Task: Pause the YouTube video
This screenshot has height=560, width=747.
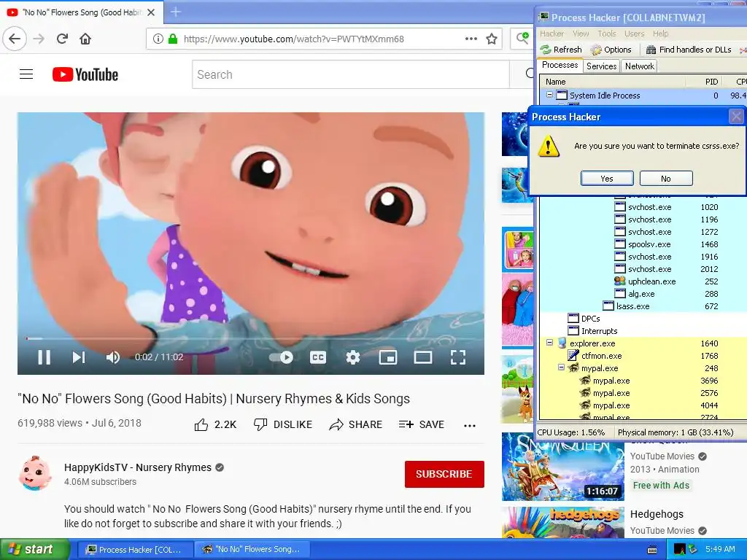Action: point(44,357)
